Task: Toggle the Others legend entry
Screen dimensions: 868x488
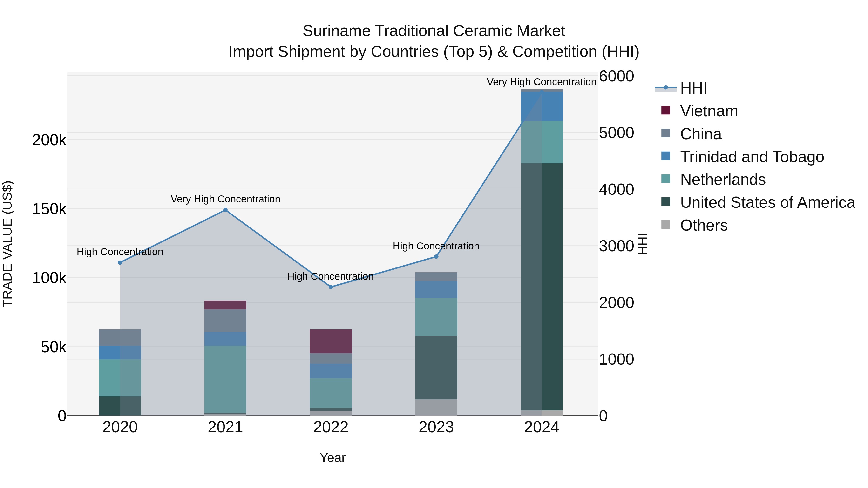Action: click(694, 225)
